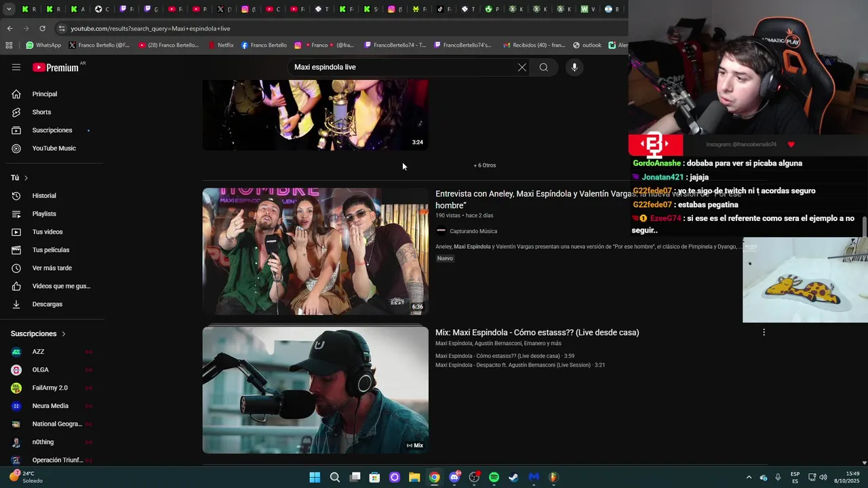The height and width of the screenshot is (488, 868).
Task: Clear the search text with the X
Action: pyautogui.click(x=522, y=67)
